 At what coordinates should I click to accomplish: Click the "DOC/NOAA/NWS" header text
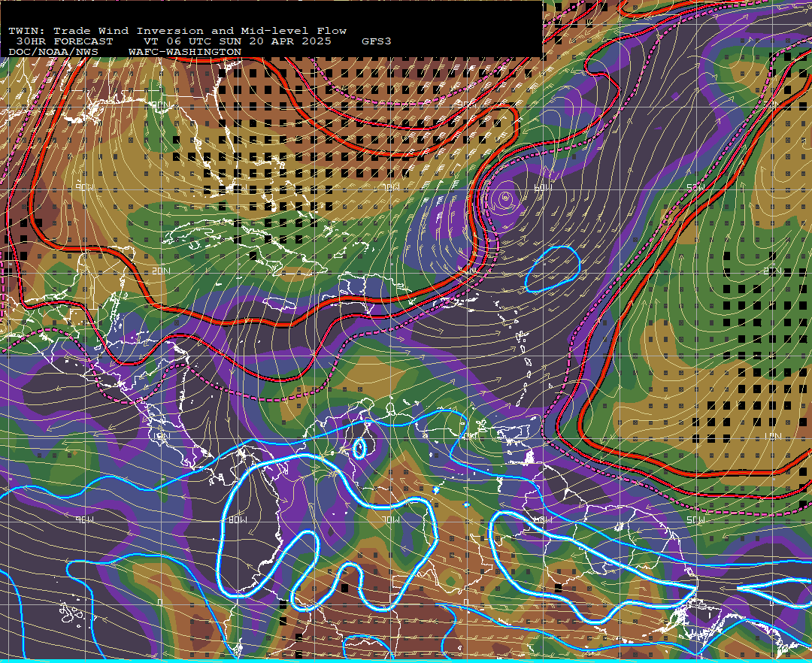(53, 53)
